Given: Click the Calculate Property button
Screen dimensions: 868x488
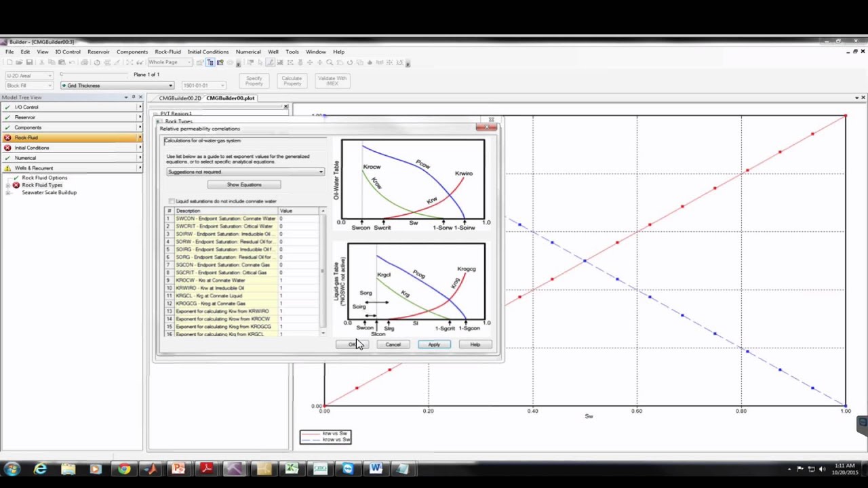Looking at the screenshot, I should click(292, 81).
